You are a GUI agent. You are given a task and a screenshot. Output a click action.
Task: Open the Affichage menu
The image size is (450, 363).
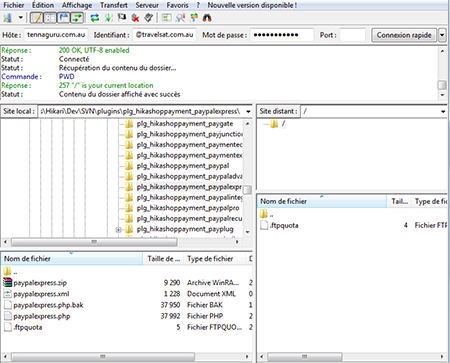click(77, 5)
